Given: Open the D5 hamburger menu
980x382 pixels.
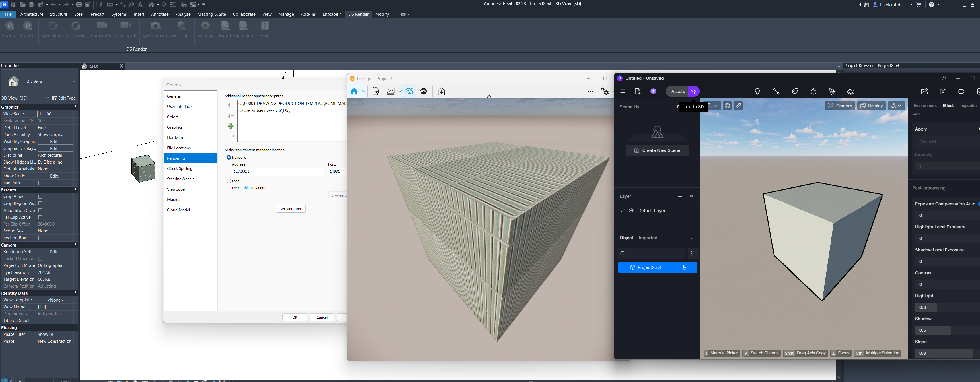Looking at the screenshot, I should point(622,91).
